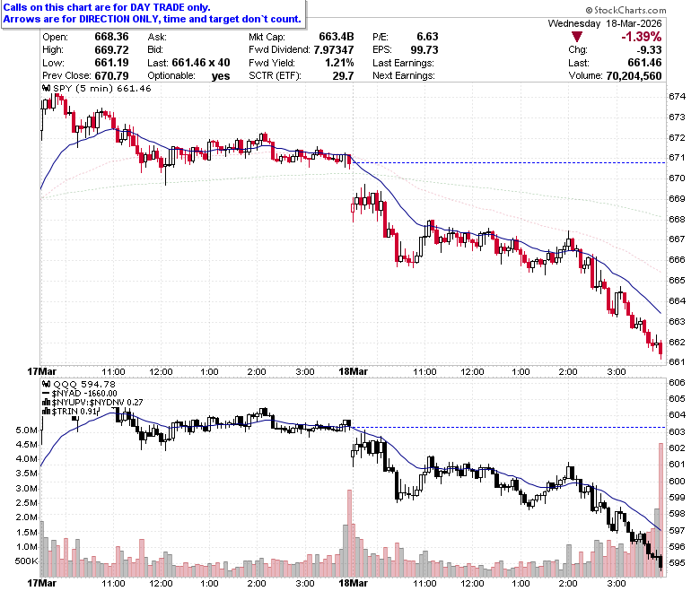Click the StockCharts.com copyright symbol

[x=589, y=10]
